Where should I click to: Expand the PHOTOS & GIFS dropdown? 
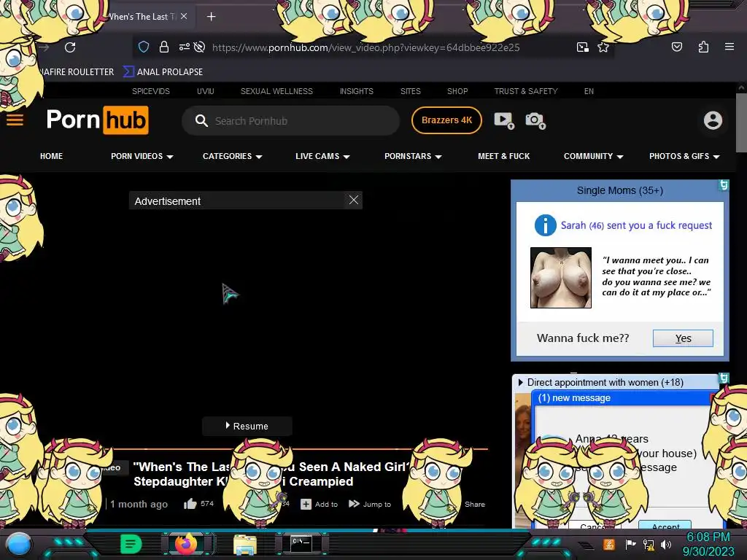pos(684,156)
